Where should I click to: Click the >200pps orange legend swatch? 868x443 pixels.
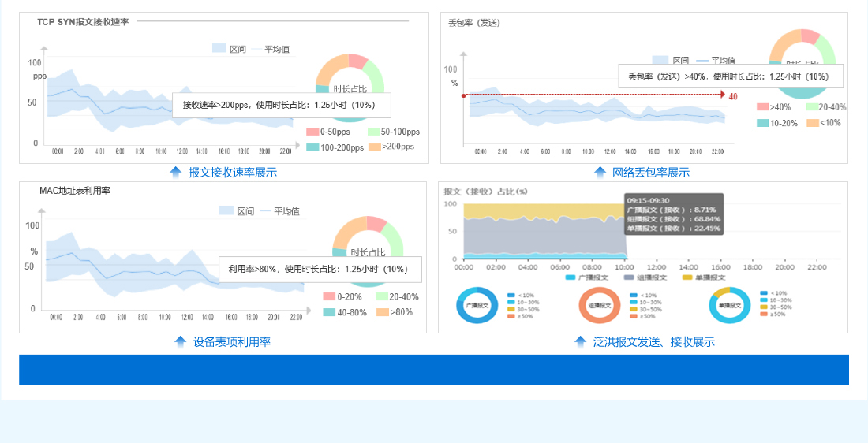(375, 147)
